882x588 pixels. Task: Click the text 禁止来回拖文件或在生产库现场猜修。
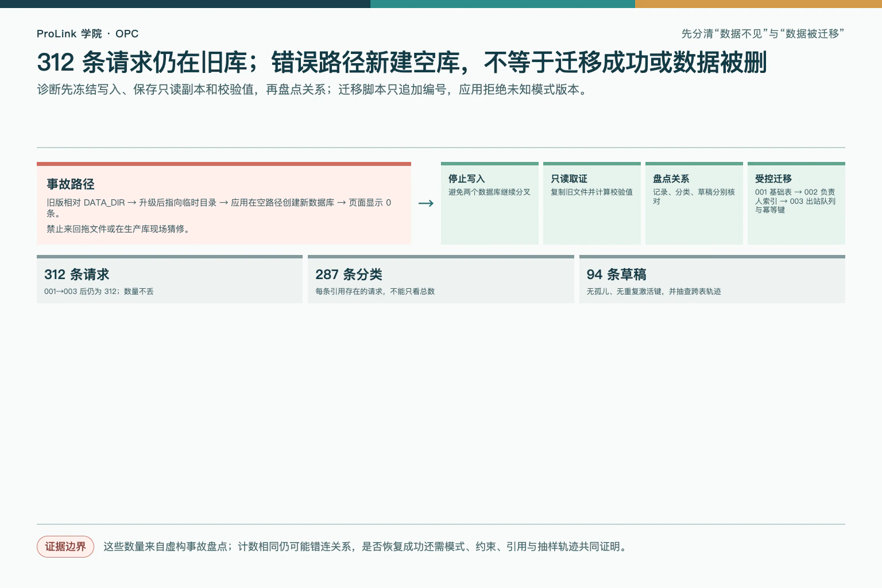pyautogui.click(x=119, y=229)
